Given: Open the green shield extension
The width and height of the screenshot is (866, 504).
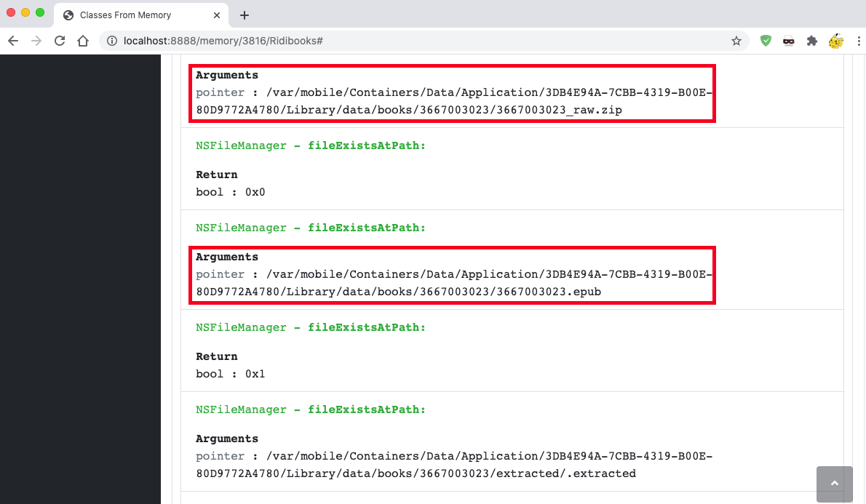Looking at the screenshot, I should click(766, 41).
